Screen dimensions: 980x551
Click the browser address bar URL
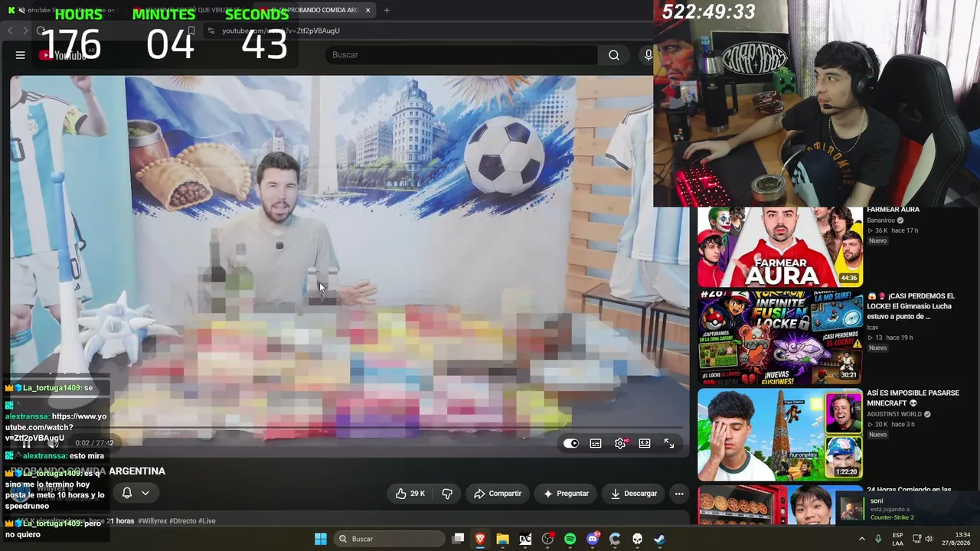click(280, 31)
